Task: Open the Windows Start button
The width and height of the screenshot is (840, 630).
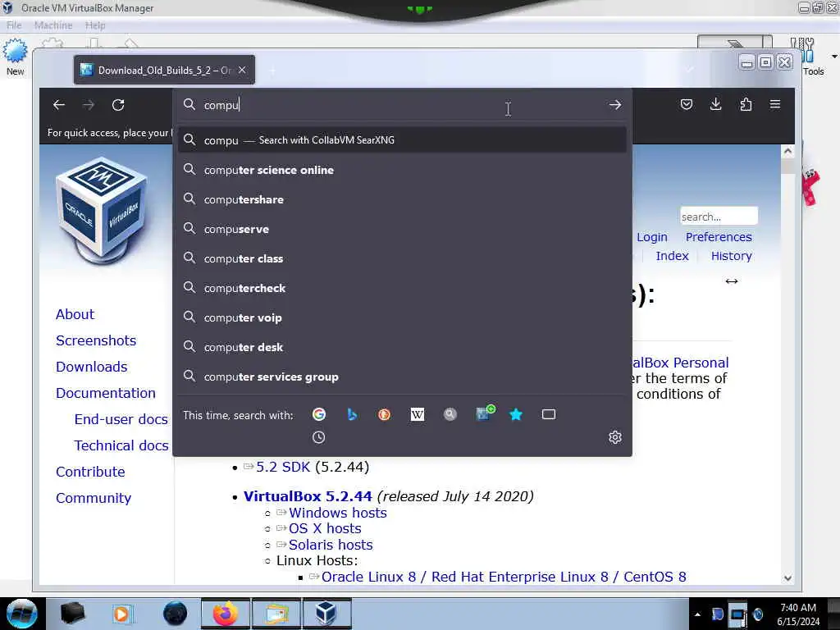Action: click(22, 614)
